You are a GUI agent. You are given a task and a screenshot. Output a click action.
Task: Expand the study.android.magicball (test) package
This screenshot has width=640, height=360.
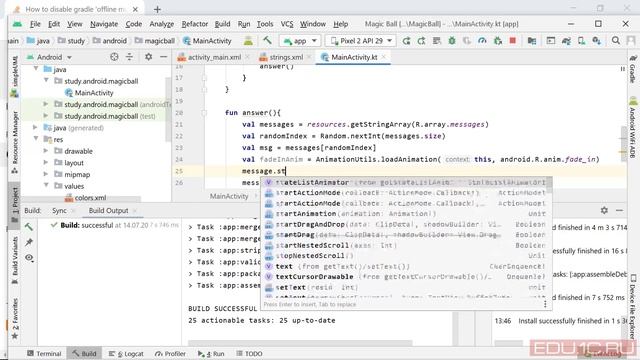point(46,116)
